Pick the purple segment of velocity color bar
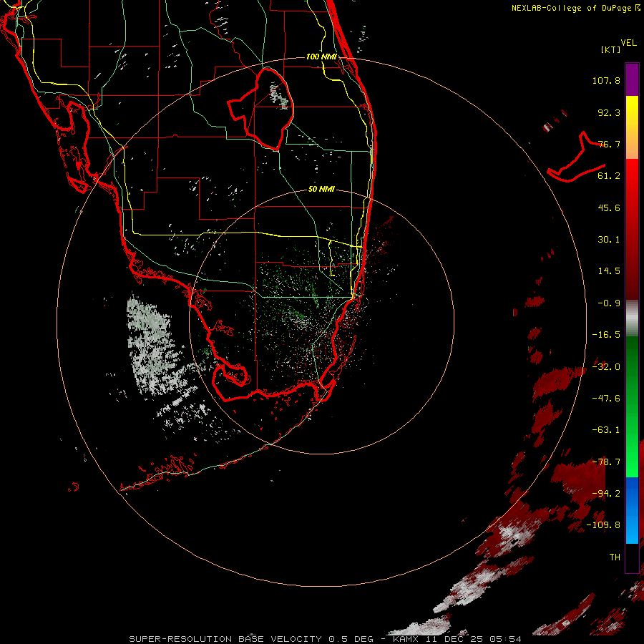The width and height of the screenshot is (644, 644). click(632, 79)
